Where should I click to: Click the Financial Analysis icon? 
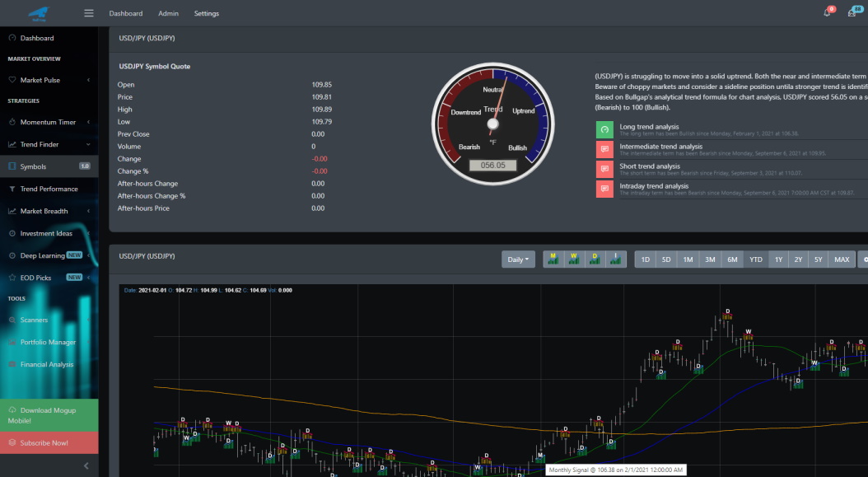(x=12, y=364)
